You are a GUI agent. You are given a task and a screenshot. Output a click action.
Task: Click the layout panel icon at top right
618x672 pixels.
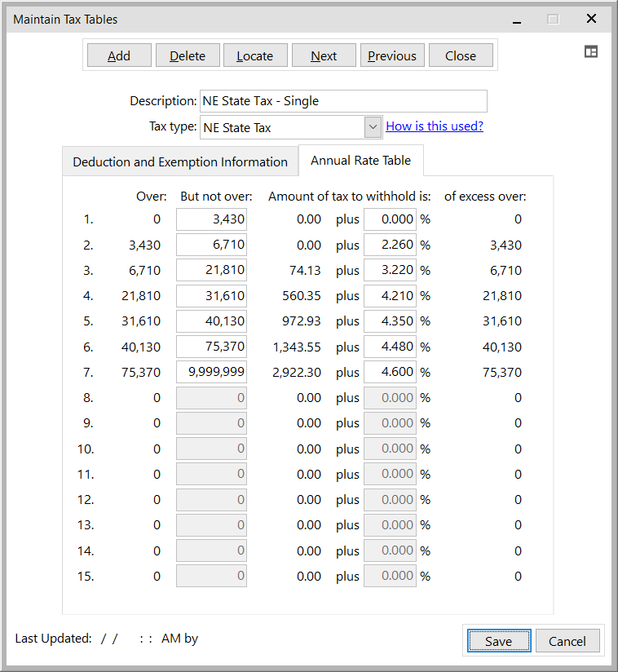591,51
